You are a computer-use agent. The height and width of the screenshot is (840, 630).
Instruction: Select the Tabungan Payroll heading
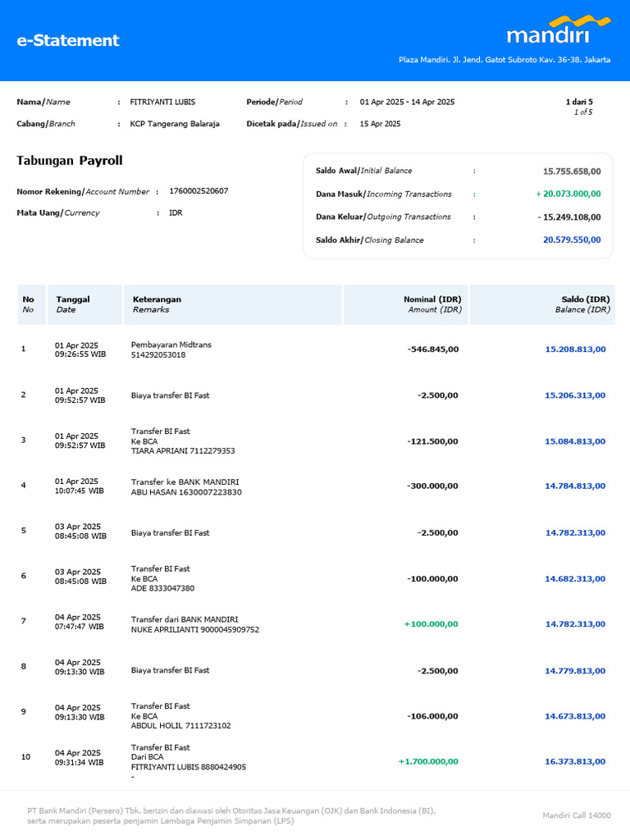[70, 161]
